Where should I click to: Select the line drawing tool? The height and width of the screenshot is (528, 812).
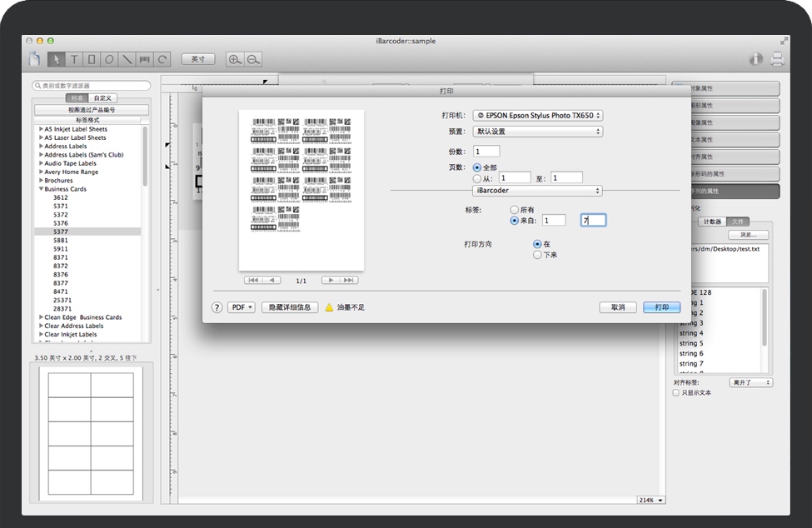point(127,59)
